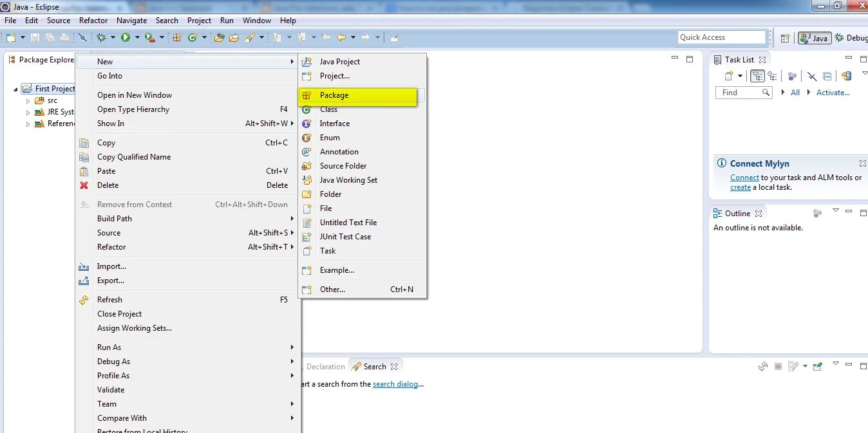868x433 pixels.
Task: Toggle Categorized view in Task List
Action: [757, 76]
